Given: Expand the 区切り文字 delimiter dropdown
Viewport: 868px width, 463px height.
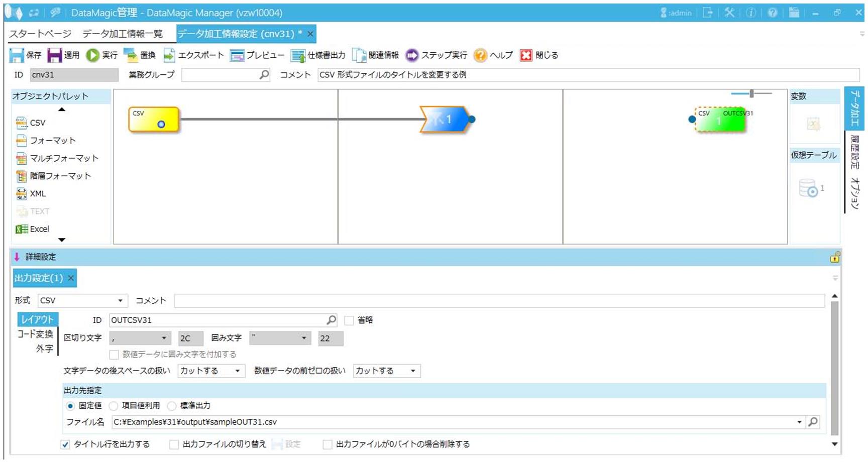Looking at the screenshot, I should tap(164, 338).
